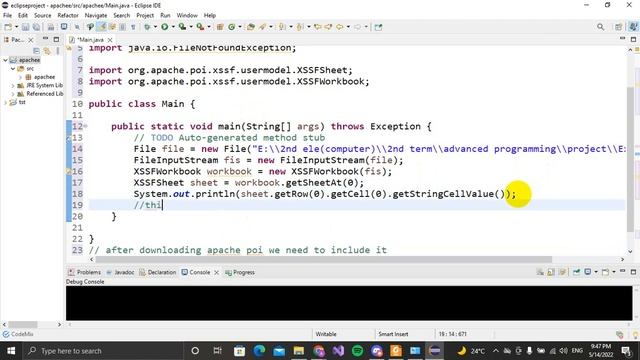This screenshot has width=640, height=360.
Task: Click the Save All toolbar icon
Action: pos(36,27)
